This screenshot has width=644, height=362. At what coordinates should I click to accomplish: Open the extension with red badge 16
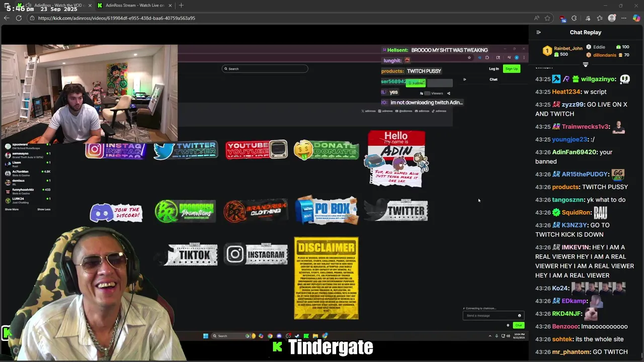coord(562,19)
